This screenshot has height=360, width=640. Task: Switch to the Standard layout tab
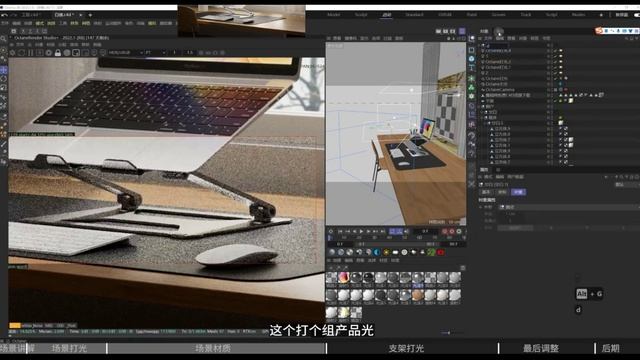[x=414, y=15]
